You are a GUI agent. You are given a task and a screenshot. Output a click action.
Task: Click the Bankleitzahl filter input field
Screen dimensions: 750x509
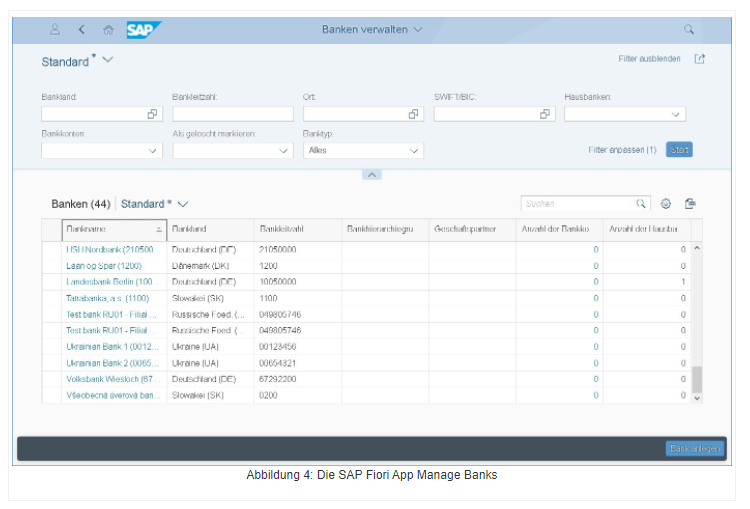pyautogui.click(x=232, y=114)
